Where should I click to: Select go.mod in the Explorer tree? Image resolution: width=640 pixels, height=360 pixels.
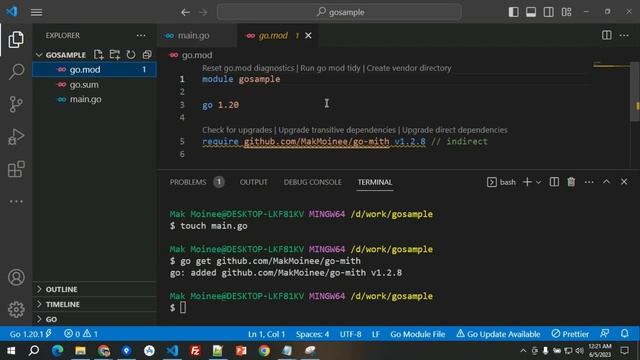pos(94,69)
